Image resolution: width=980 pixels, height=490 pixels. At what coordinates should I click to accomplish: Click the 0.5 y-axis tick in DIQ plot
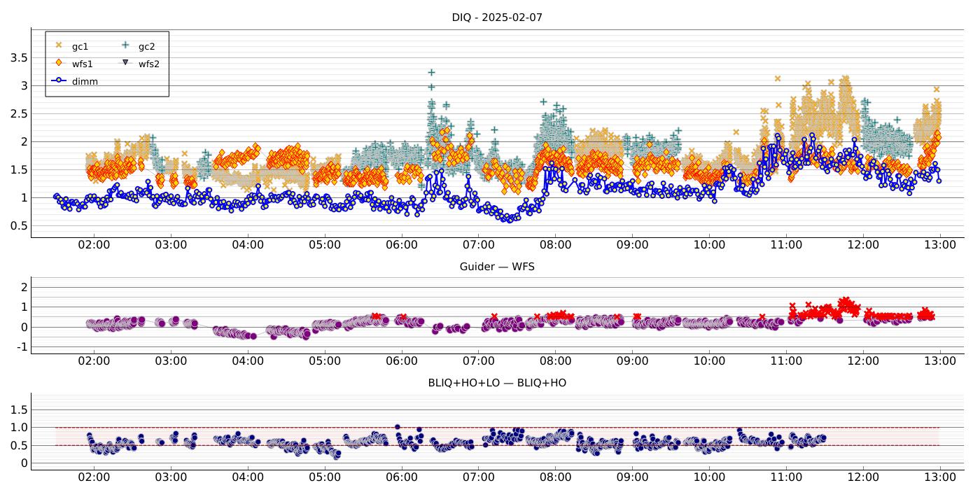tap(18, 225)
